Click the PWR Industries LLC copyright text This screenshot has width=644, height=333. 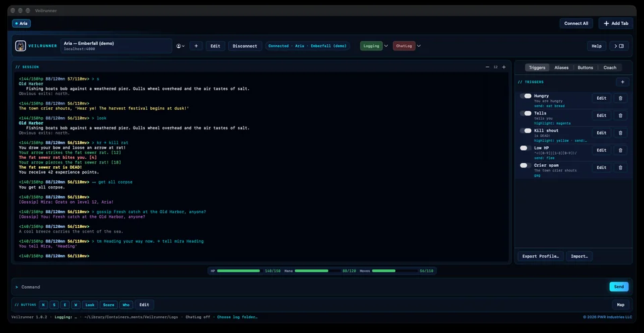coord(608,317)
